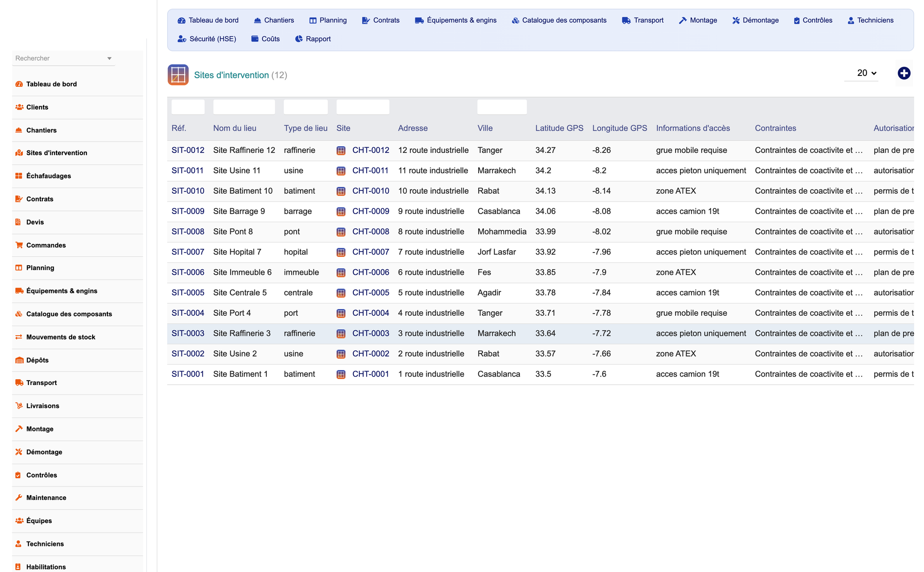Click the Contraintes column header
Image resolution: width=924 pixels, height=572 pixels.
click(x=775, y=128)
